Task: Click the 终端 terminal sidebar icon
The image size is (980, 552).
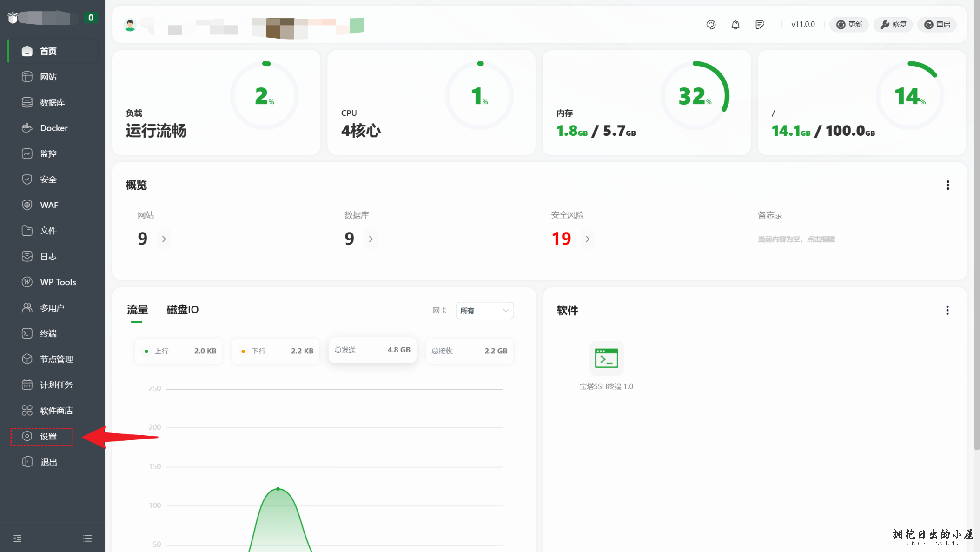Action: tap(27, 333)
